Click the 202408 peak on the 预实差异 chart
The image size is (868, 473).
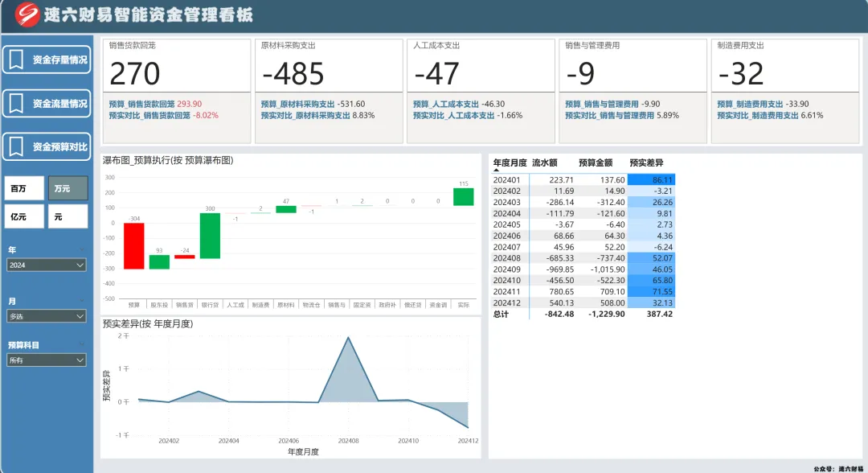point(348,339)
